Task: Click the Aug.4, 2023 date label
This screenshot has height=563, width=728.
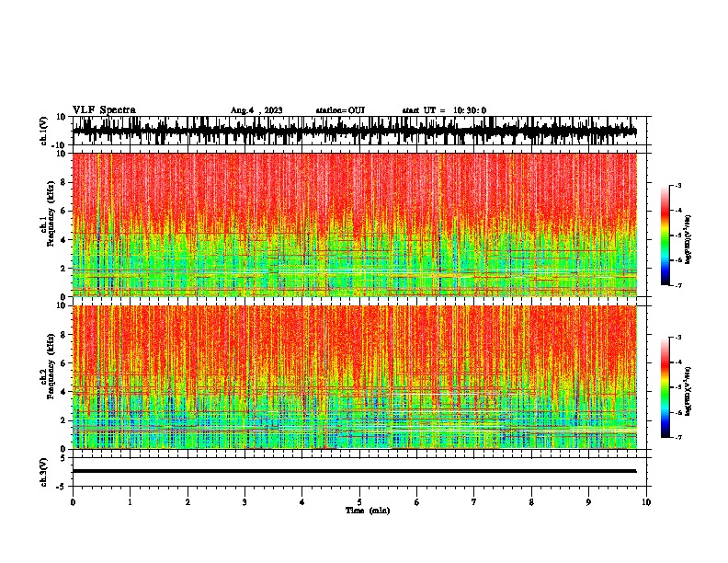Action: point(256,110)
